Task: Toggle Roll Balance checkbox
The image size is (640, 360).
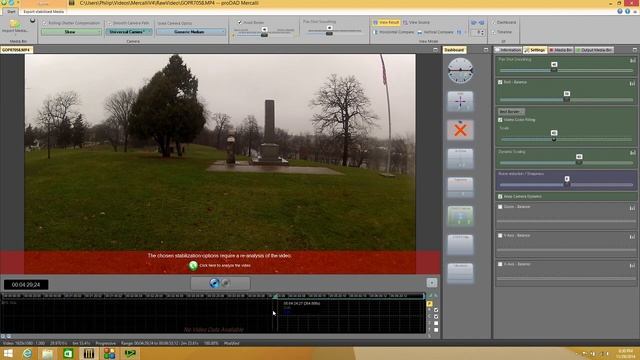Action: click(500, 82)
